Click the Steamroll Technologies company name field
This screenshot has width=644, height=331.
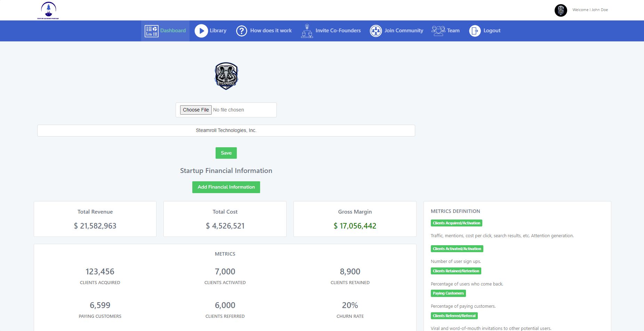[x=226, y=131]
